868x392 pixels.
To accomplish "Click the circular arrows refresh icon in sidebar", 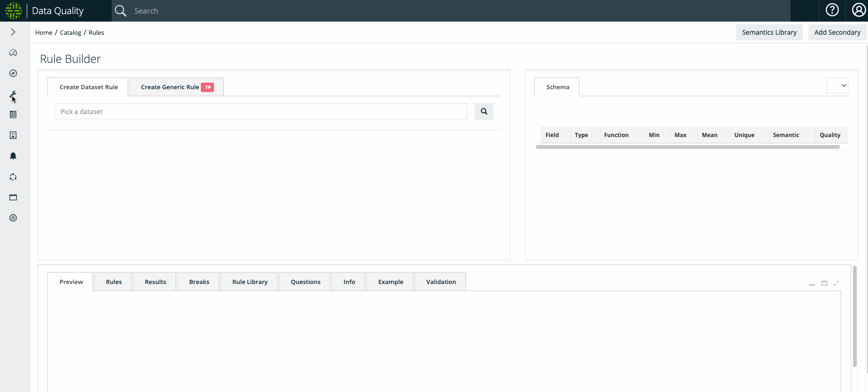I will tap(13, 177).
